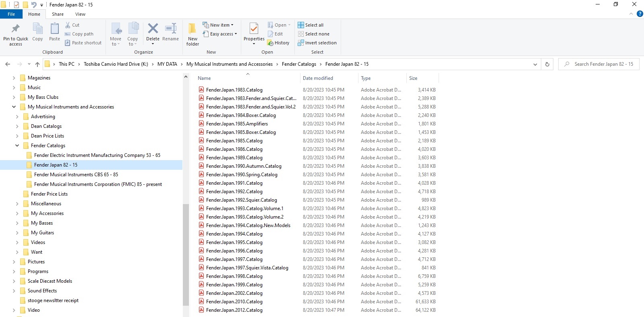
Task: Minimize the ribbon with the chevron
Action: click(x=631, y=14)
